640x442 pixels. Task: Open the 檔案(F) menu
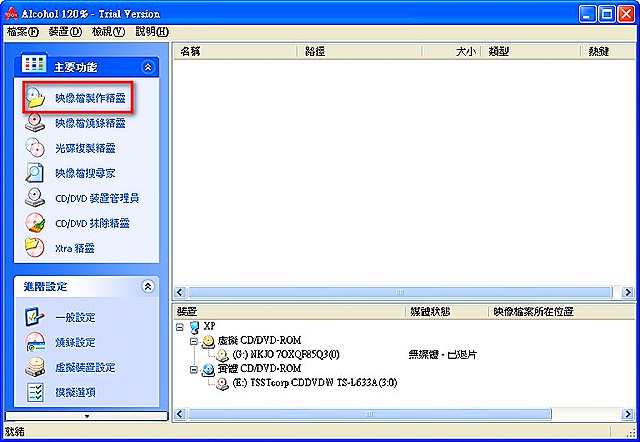tap(23, 31)
